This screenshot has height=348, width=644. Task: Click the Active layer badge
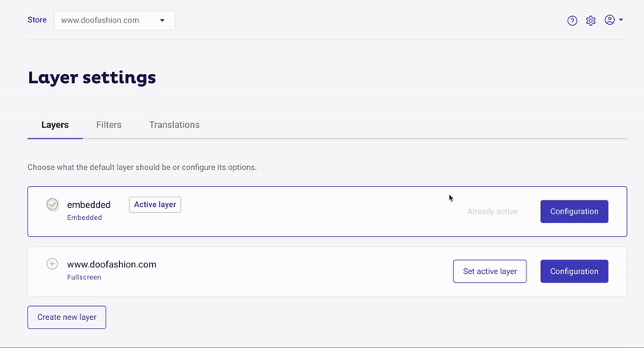155,205
